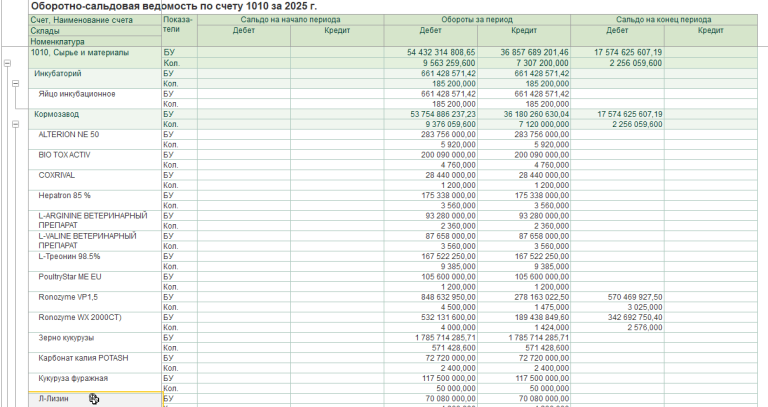The image size is (768, 407).
Task: Click the Номенклатура header cell
Action: point(95,42)
